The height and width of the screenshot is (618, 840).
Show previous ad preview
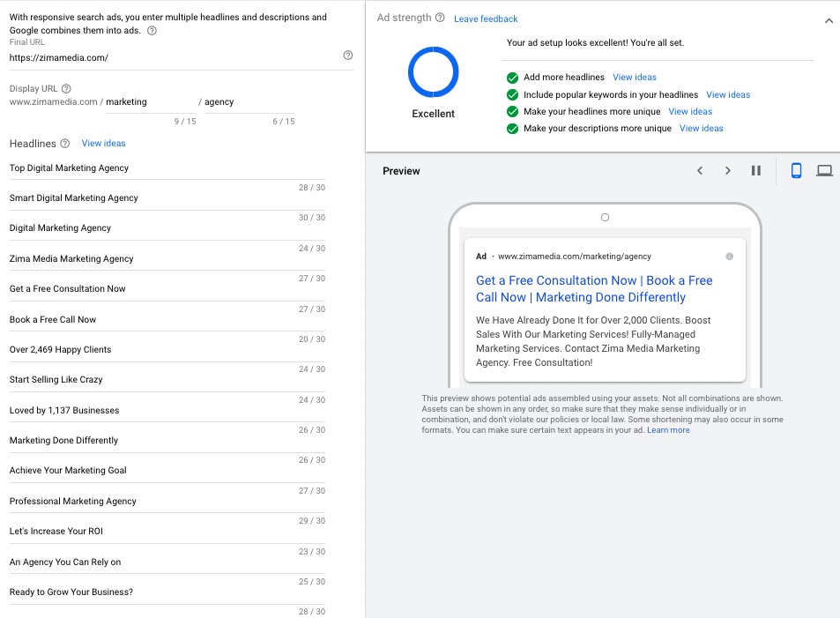700,171
